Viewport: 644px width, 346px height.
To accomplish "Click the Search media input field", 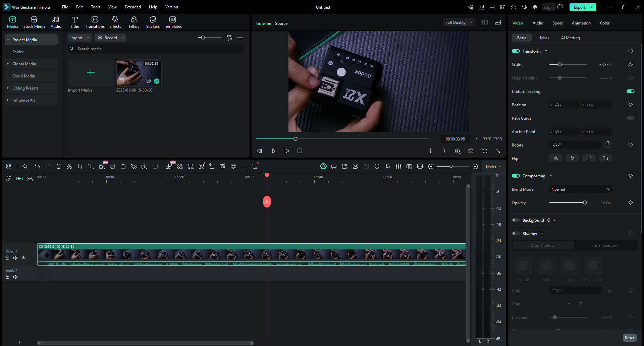I will pos(158,49).
